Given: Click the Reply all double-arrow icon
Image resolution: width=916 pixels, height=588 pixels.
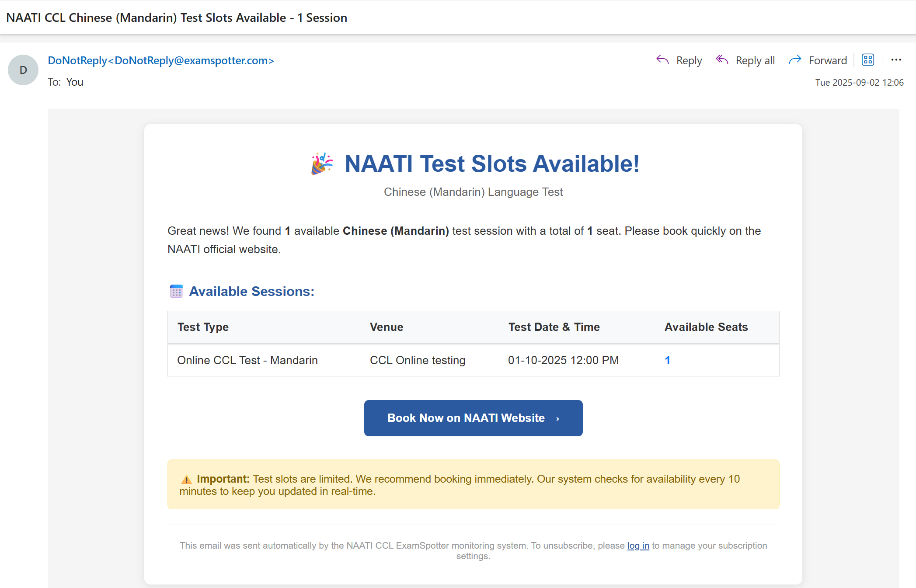Looking at the screenshot, I should 722,60.
